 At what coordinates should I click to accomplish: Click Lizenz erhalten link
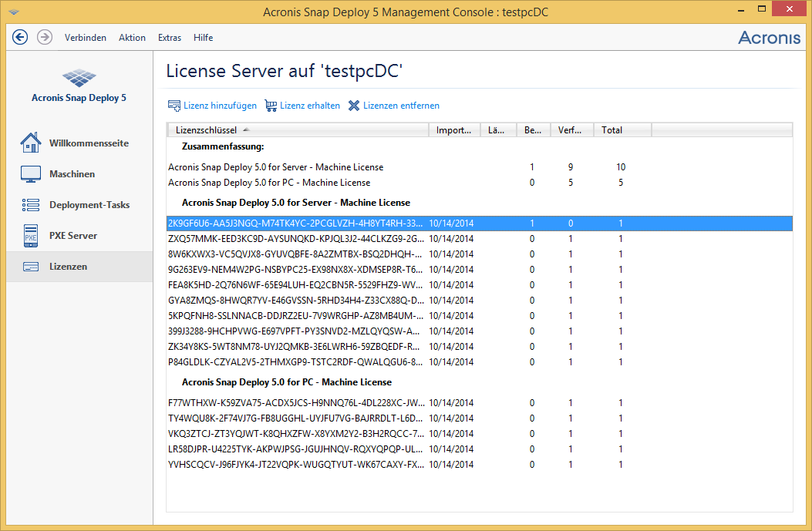[x=310, y=106]
